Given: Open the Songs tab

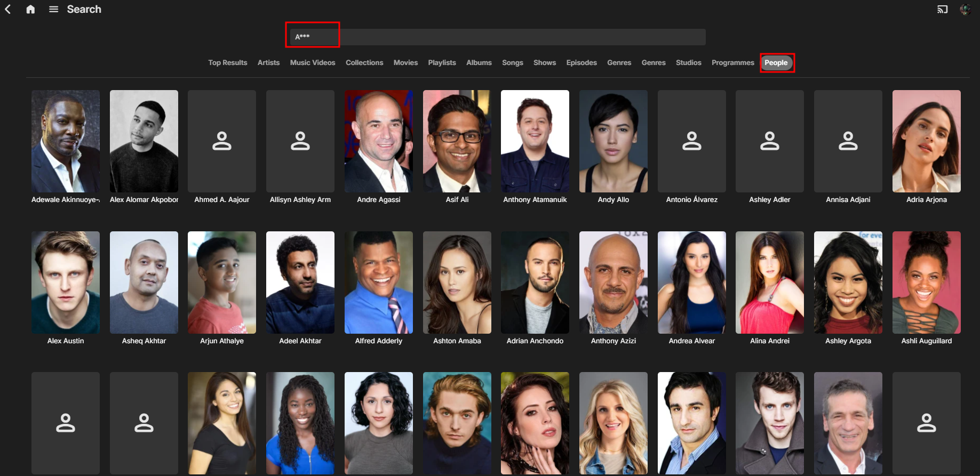Looking at the screenshot, I should point(513,63).
